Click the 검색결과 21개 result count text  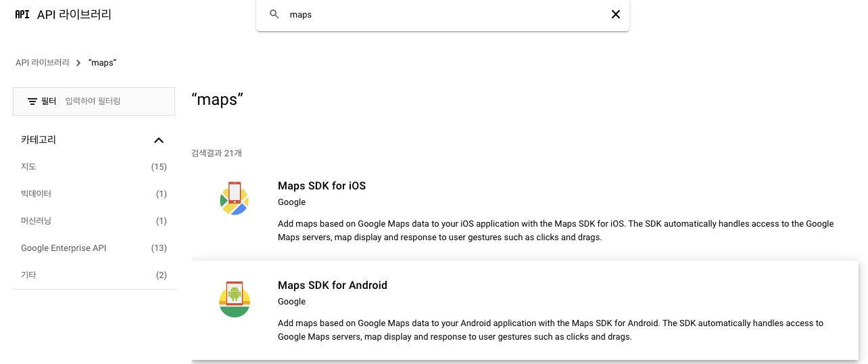pos(216,154)
